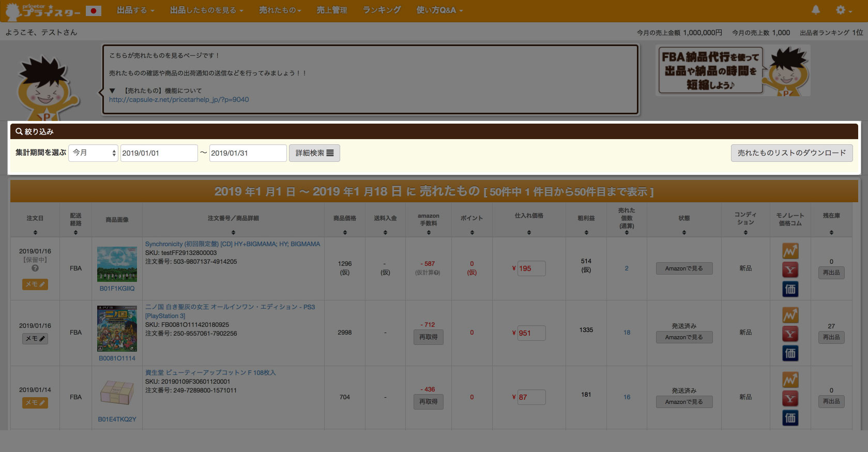Open the settings gear menu
868x452 pixels.
(x=844, y=10)
